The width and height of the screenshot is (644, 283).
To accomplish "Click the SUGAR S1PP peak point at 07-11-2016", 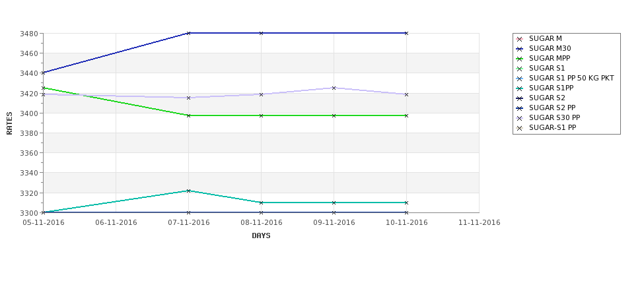I will [x=188, y=191].
